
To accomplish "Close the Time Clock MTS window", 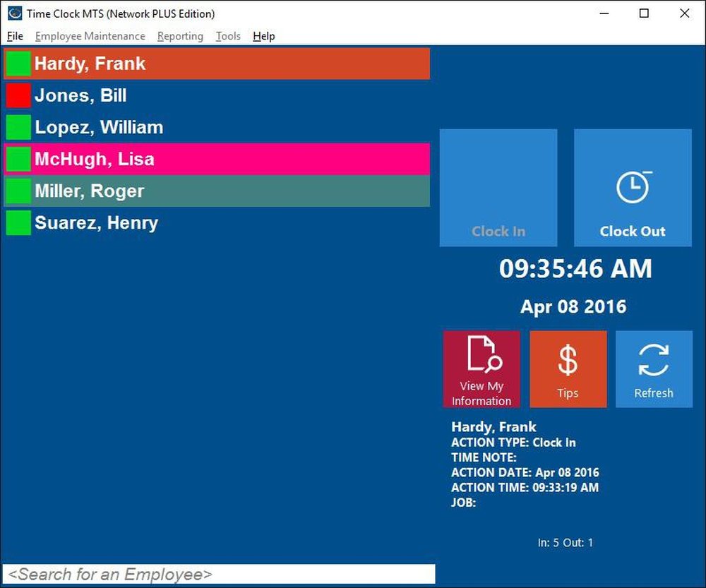I will 684,13.
